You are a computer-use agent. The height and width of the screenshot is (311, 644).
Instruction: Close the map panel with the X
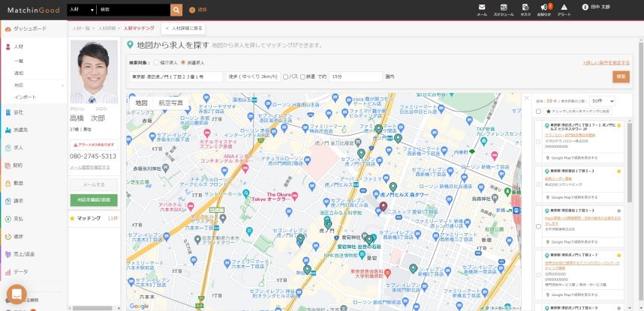tap(526, 99)
